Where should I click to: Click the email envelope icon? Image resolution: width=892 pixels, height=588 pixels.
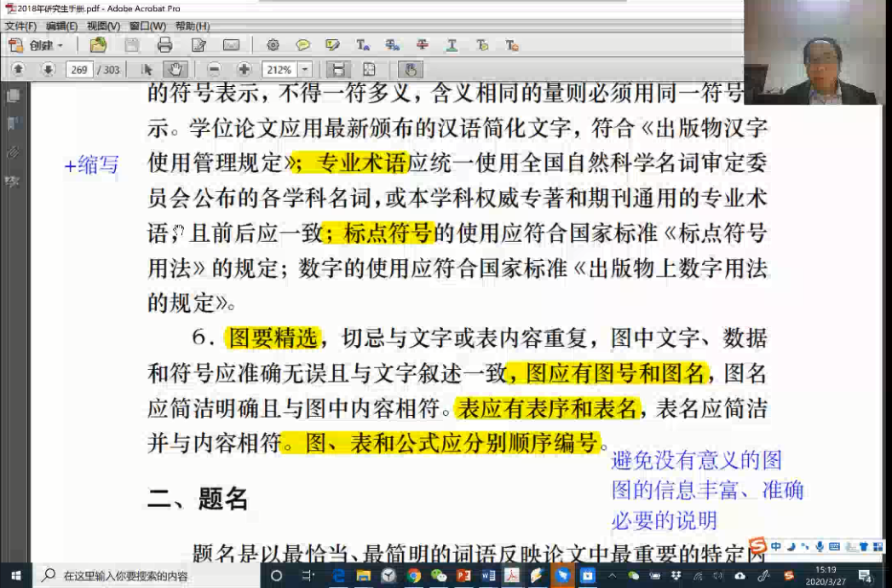(x=231, y=45)
